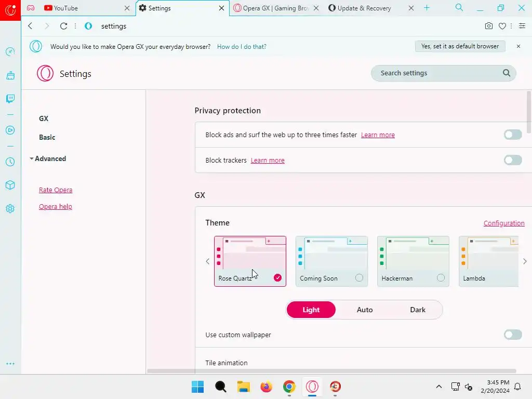Click the Opera GX logo menu button

point(10,10)
